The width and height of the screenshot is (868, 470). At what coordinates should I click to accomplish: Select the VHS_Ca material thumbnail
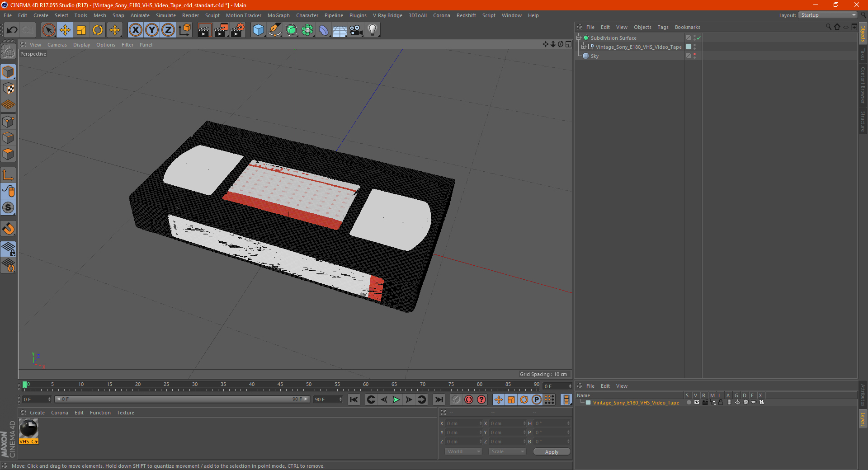pyautogui.click(x=28, y=432)
